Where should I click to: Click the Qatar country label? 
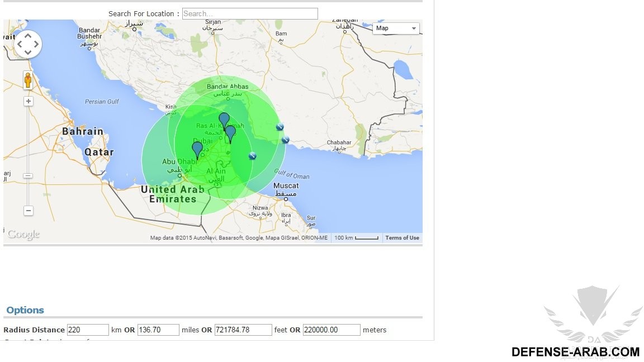pyautogui.click(x=99, y=153)
